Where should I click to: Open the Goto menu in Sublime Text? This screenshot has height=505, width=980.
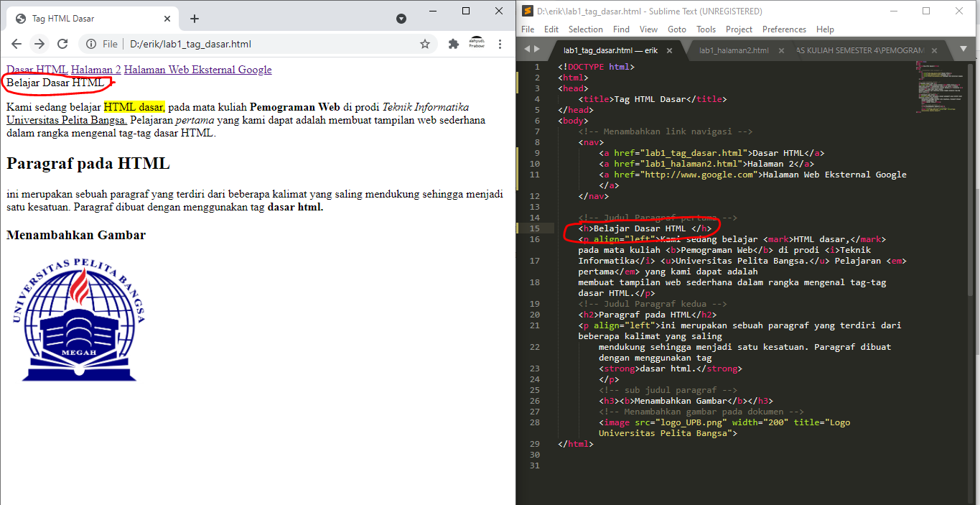click(676, 29)
